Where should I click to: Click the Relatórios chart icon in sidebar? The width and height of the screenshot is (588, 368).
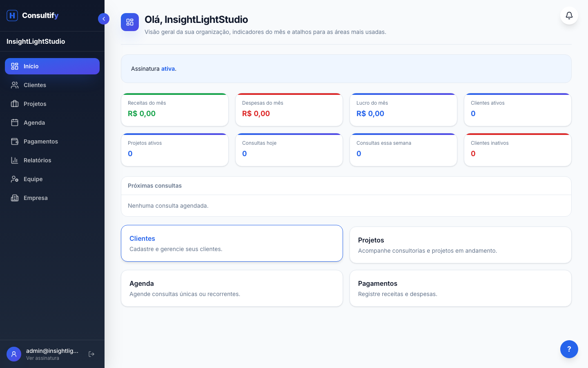(x=15, y=160)
